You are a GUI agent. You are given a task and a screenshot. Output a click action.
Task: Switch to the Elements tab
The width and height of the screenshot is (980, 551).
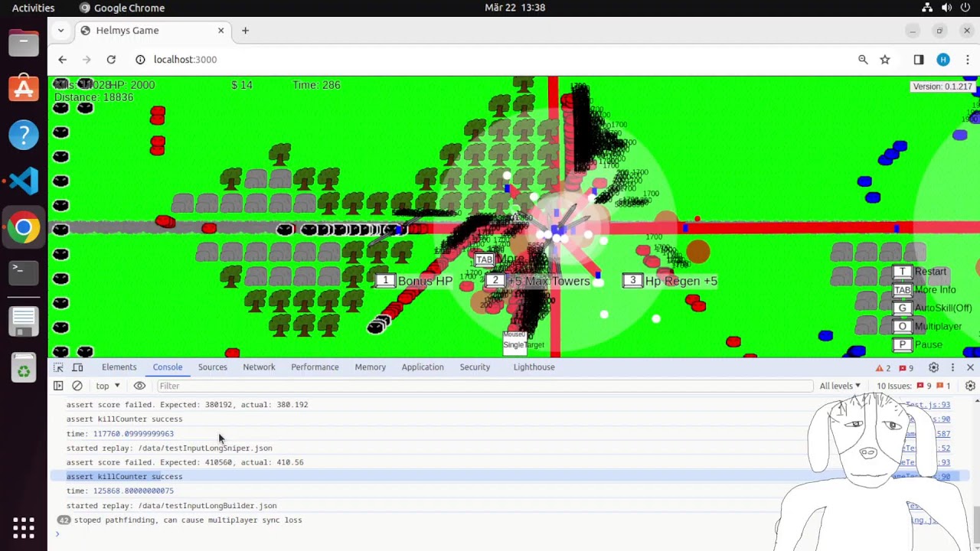click(x=119, y=367)
